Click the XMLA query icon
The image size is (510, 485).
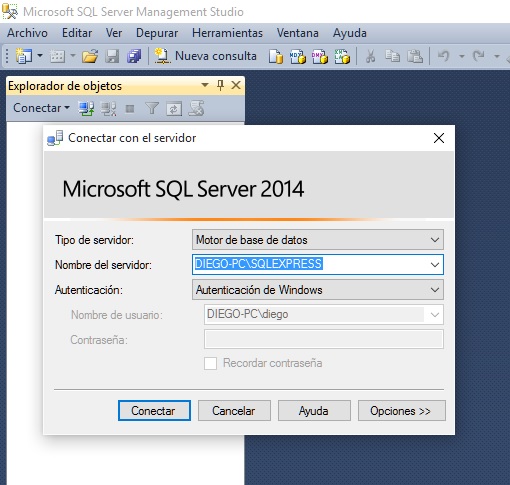click(x=342, y=56)
